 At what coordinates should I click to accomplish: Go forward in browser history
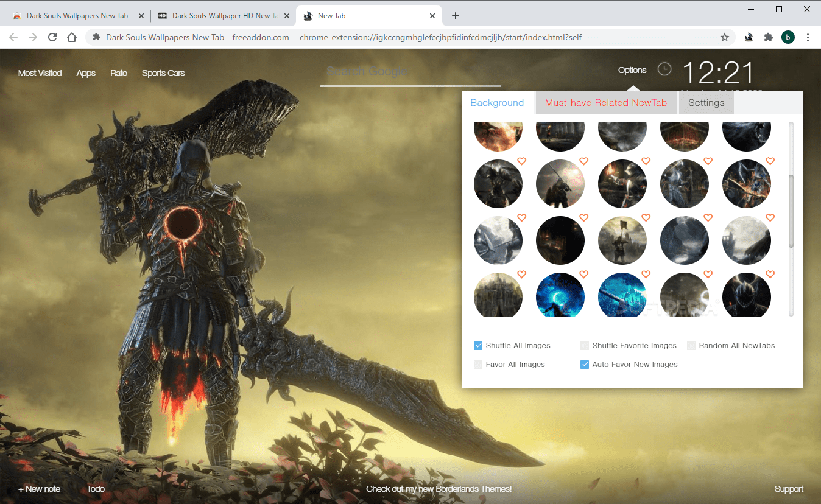tap(33, 37)
